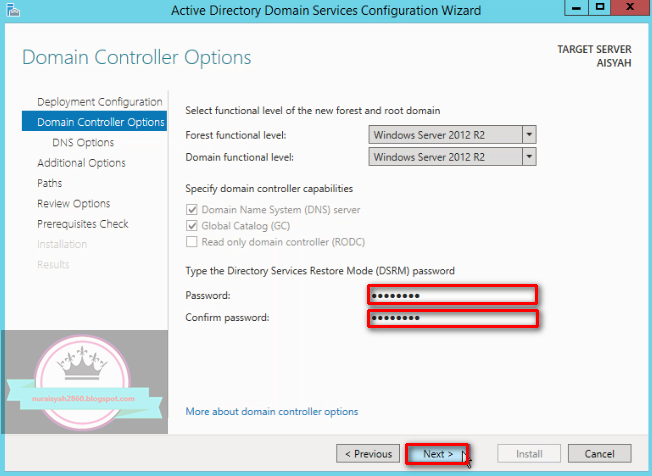Select the Installation step in the sidebar

[62, 244]
